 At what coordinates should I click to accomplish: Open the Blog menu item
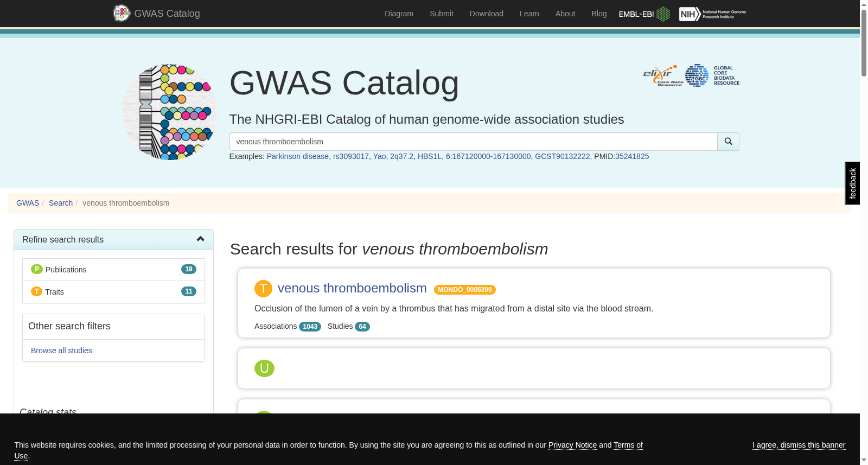coord(599,14)
